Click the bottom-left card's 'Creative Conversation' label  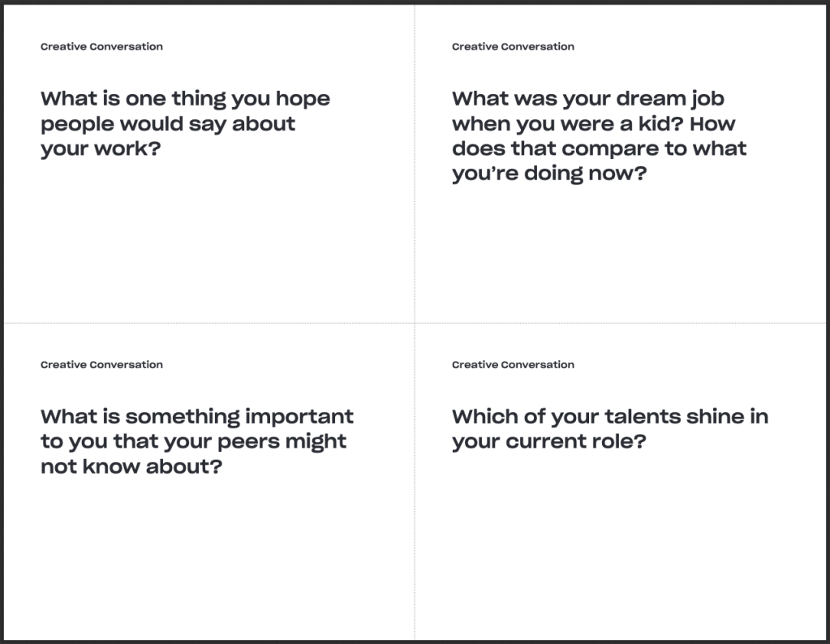(x=101, y=364)
